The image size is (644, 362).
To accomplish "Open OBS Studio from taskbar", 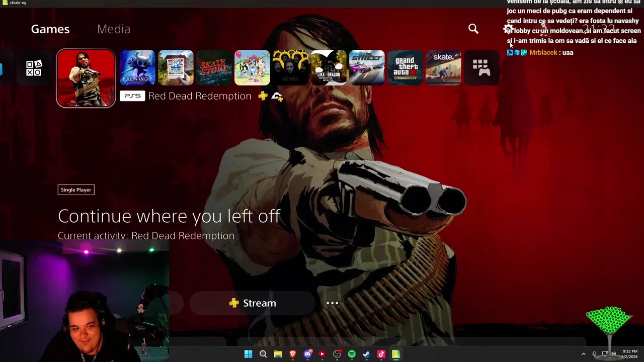I will (337, 354).
